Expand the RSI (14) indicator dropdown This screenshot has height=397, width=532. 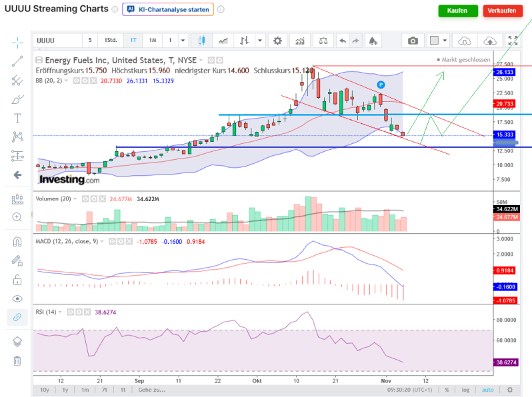[60, 312]
